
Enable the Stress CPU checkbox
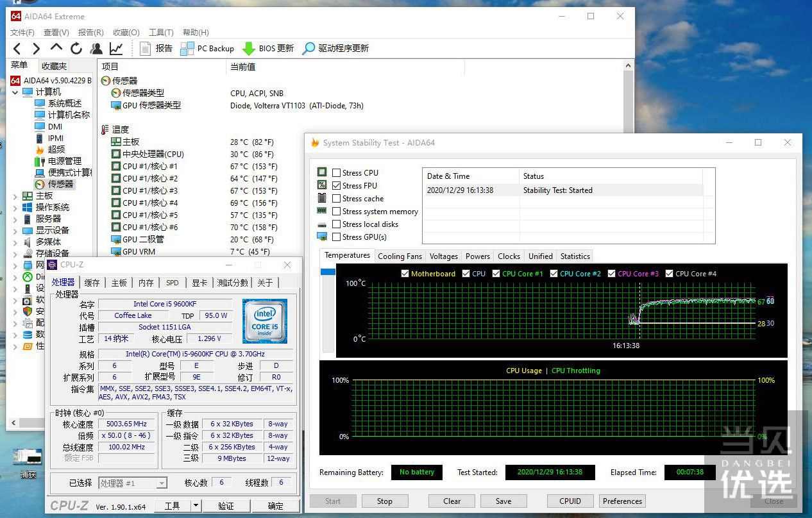coord(337,172)
